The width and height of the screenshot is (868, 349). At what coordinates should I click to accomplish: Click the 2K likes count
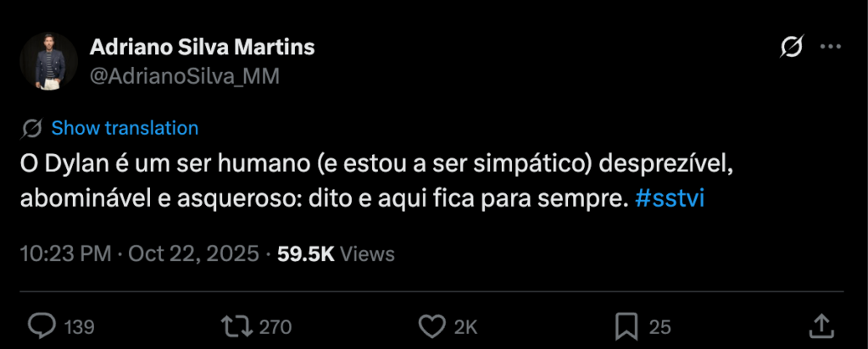point(466,327)
